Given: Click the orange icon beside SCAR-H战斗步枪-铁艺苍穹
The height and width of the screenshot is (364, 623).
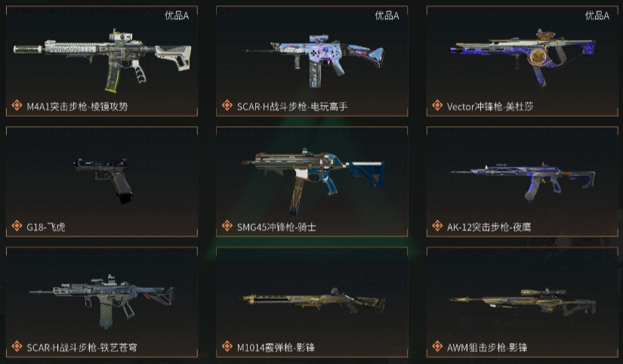Looking at the screenshot, I should point(17,346).
